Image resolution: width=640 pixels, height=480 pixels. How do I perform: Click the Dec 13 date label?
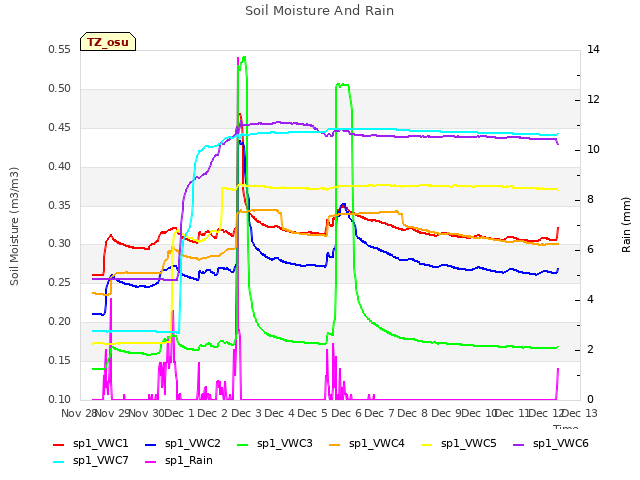[580, 413]
